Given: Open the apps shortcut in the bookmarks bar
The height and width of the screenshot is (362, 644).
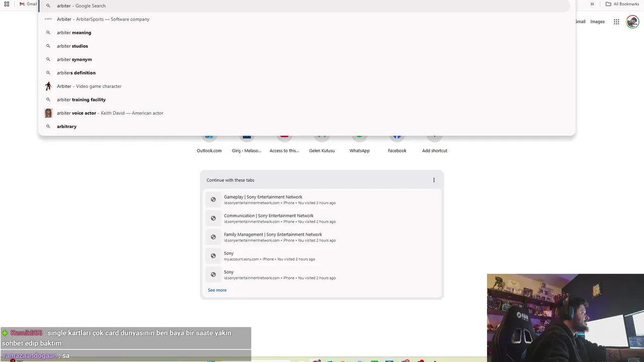Looking at the screenshot, I should tap(7, 4).
